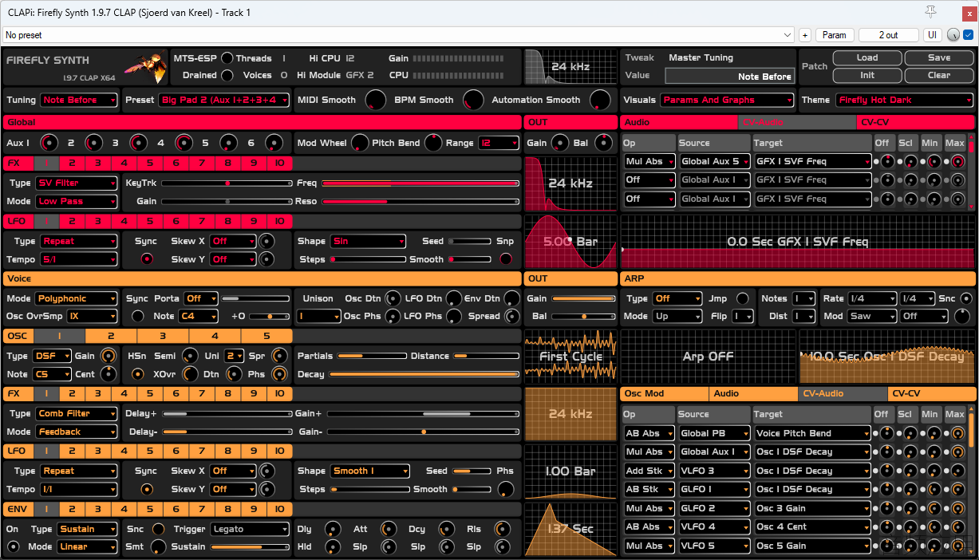Click the Init patch button

(x=867, y=75)
